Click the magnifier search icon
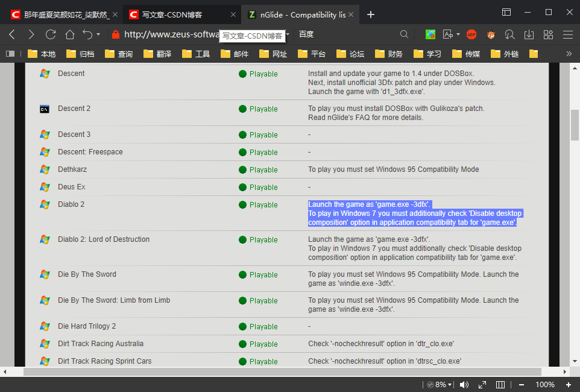580x392 pixels. coord(405,34)
